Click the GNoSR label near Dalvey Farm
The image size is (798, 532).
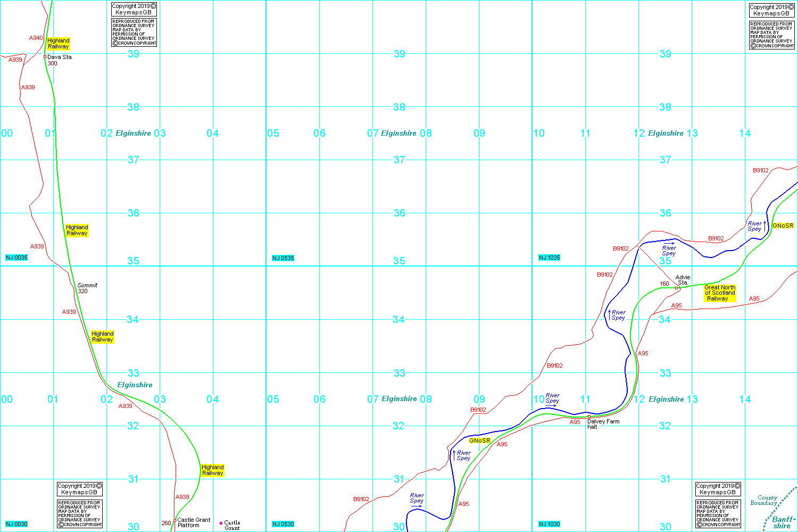click(479, 441)
